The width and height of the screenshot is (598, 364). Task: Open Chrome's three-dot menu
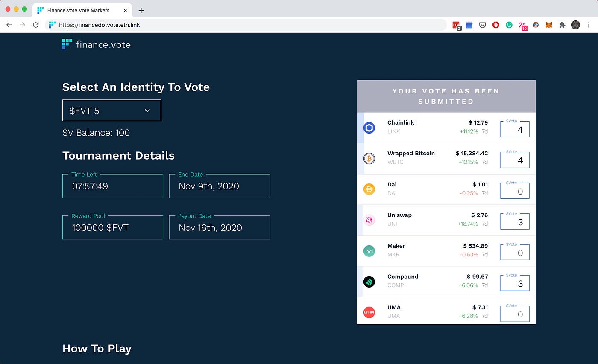coord(589,25)
